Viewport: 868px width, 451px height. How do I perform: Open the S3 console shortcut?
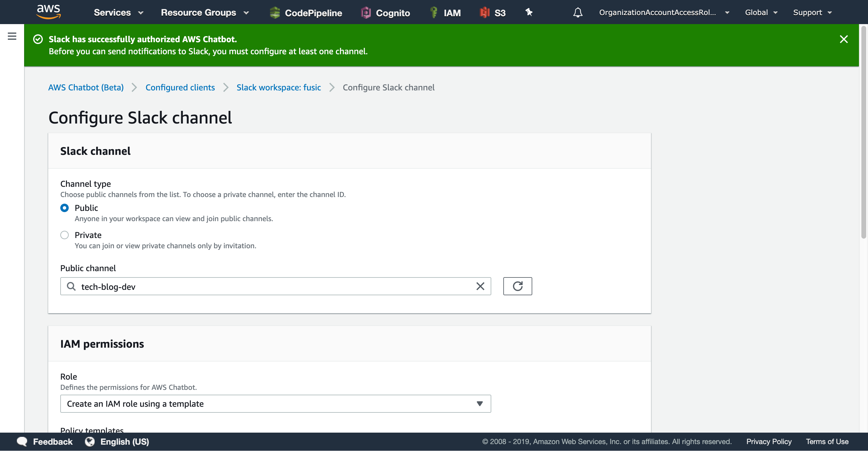(x=493, y=12)
